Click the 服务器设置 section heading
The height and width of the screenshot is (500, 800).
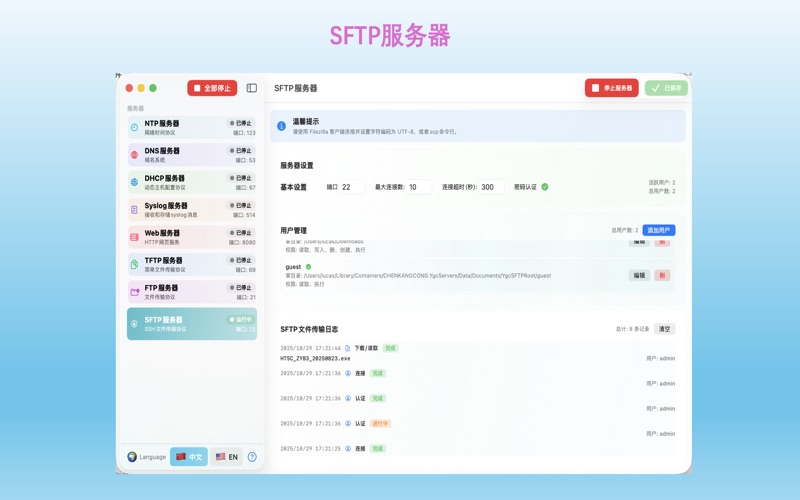297,165
